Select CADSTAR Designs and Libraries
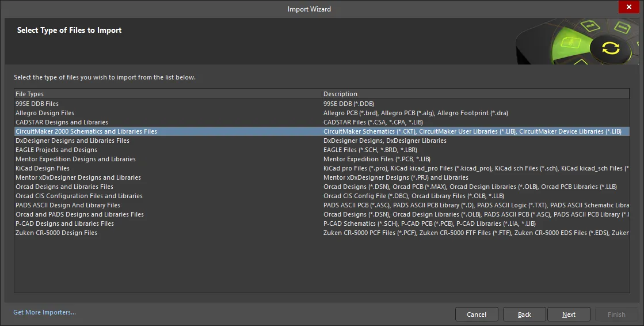 tap(322, 122)
